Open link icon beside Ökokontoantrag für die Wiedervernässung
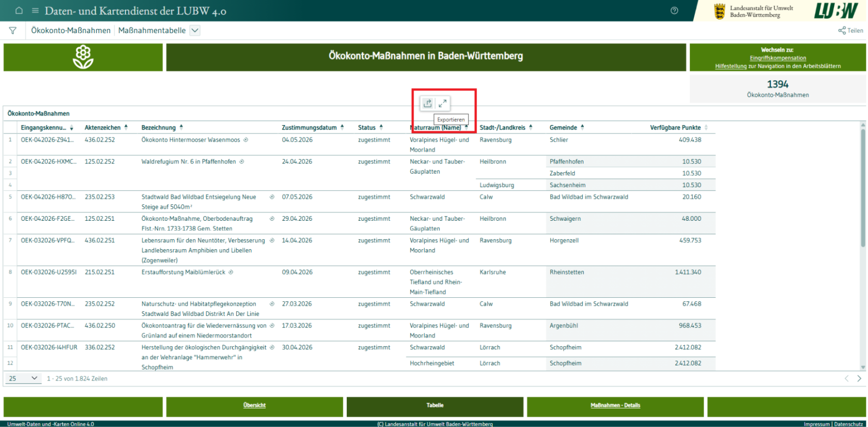Image resolution: width=868 pixels, height=427 pixels. 272,326
